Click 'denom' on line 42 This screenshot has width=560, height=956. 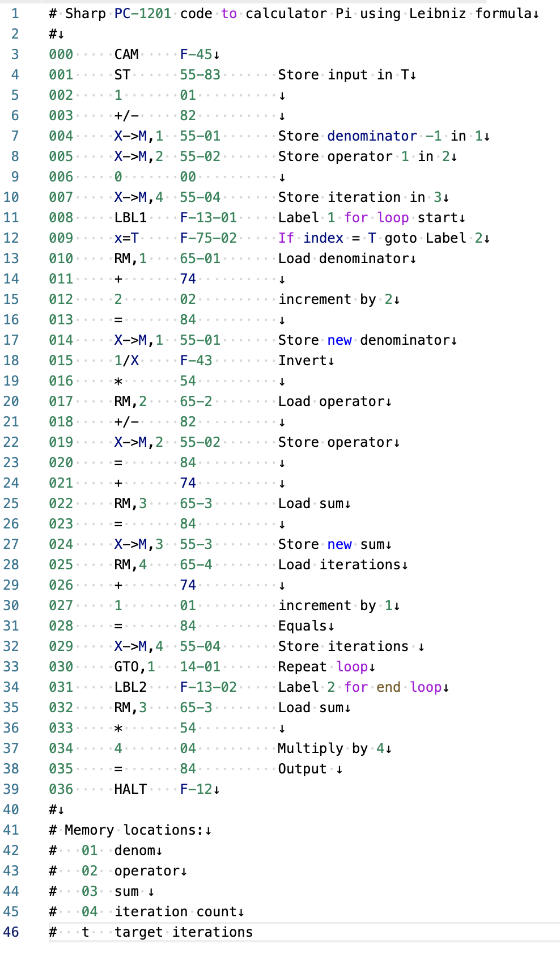(135, 851)
